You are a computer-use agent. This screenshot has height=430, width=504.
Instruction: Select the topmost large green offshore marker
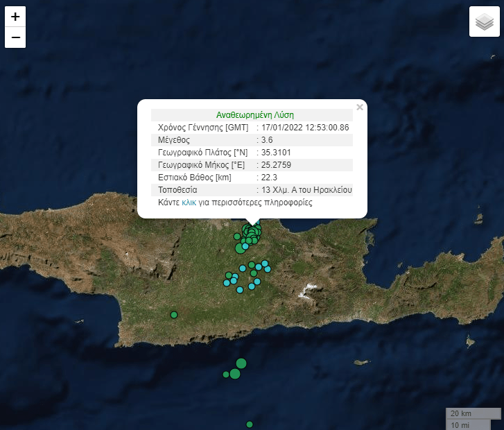(241, 363)
